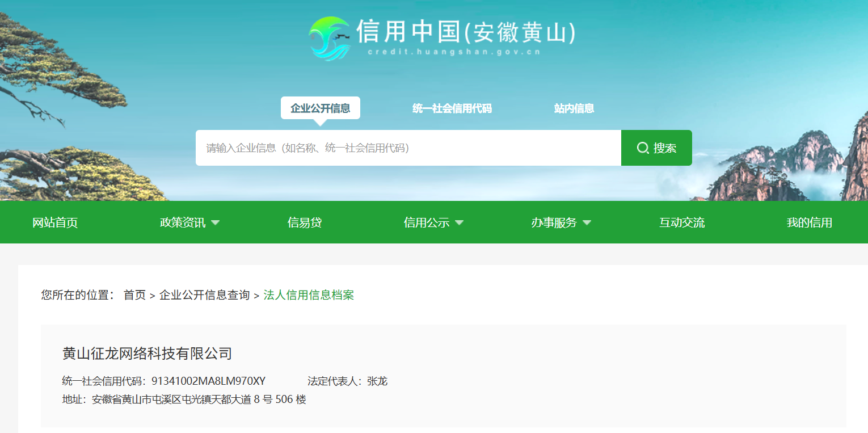Click the 首页 breadcrumb link
The width and height of the screenshot is (868, 433).
click(x=135, y=295)
